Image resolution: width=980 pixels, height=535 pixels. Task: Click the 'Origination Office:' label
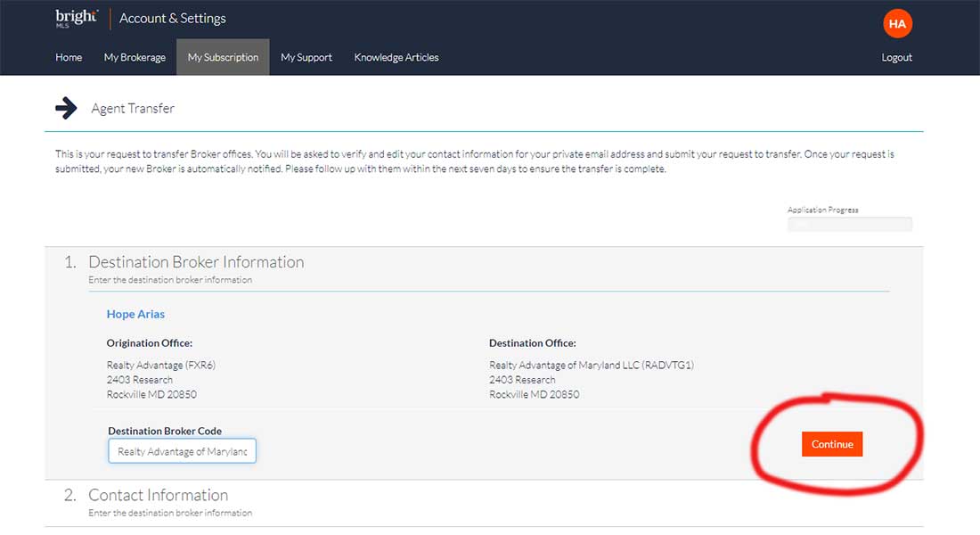150,343
